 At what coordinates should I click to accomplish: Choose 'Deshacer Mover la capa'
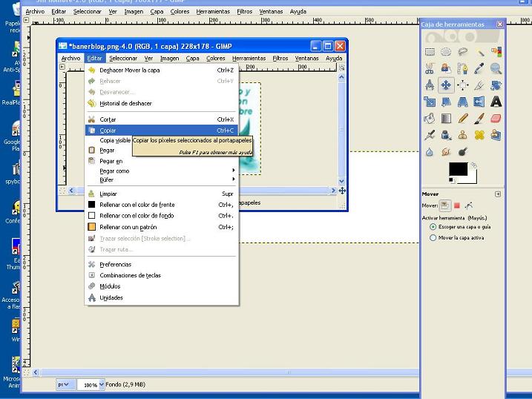(161, 70)
